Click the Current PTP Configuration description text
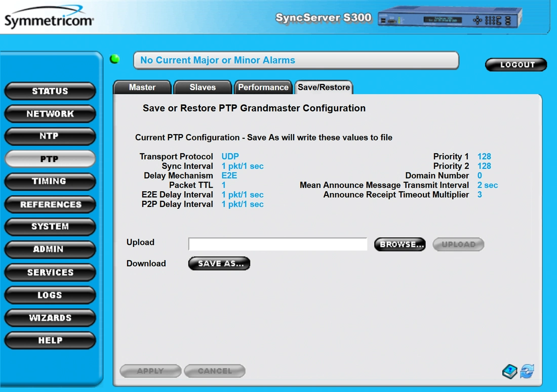 tap(264, 138)
